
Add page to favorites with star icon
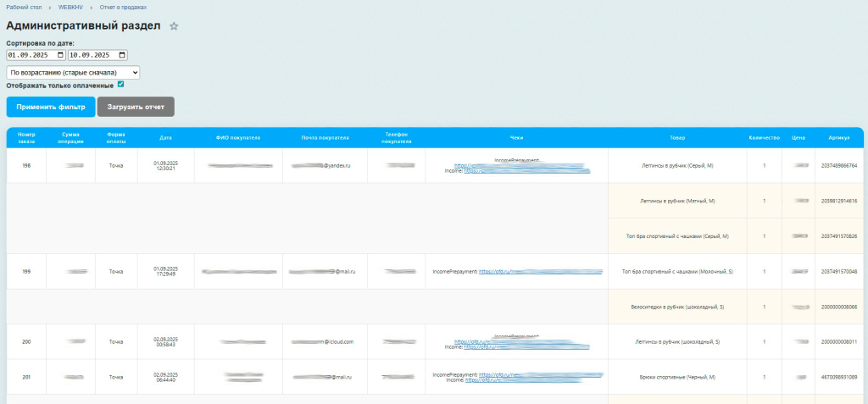coord(174,26)
